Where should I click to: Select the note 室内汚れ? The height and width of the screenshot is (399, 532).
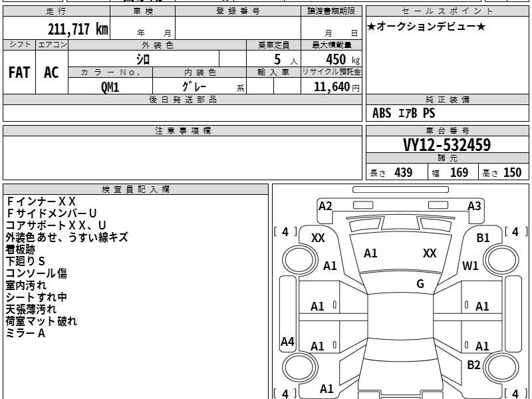26,285
